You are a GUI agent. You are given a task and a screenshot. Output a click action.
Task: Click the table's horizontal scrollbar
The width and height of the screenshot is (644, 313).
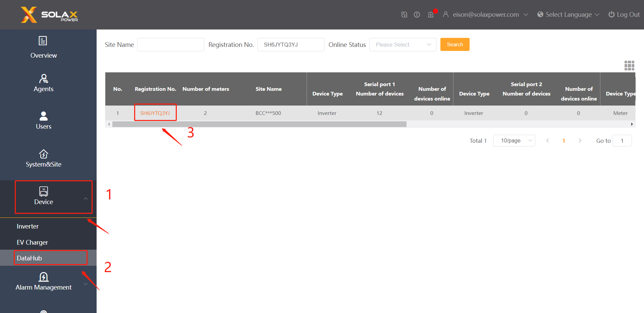pos(259,124)
